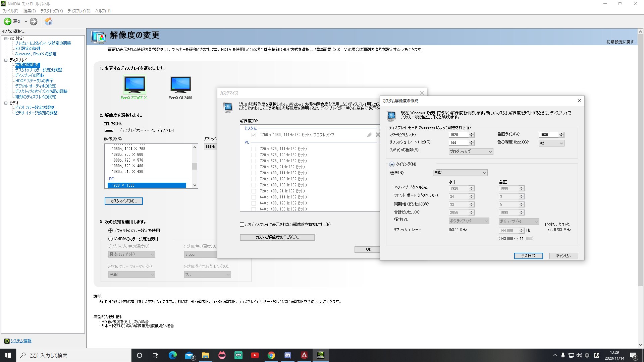Click the リフレッシュ レート (Hz) 144 input field
644x362 pixels.
(459, 143)
